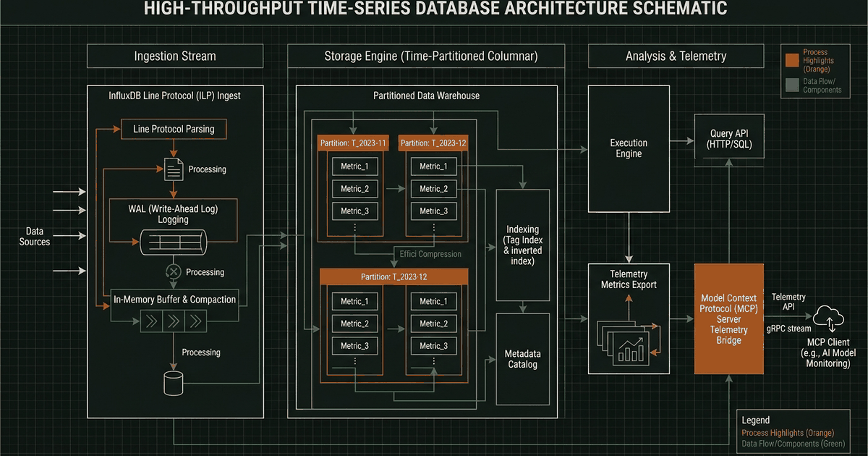Viewport: 868px width, 456px height.
Task: Click the Telemetry Metrics Export heading
Action: (x=629, y=279)
